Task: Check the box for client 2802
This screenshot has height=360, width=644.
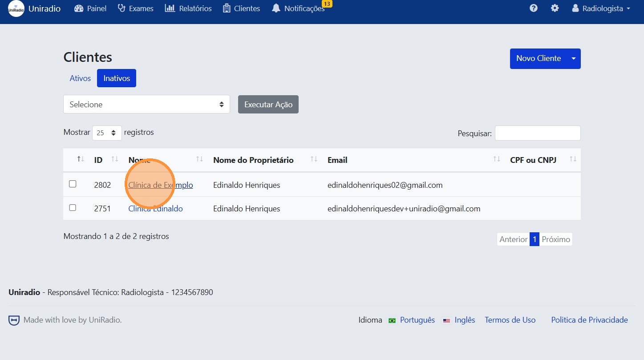Action: [73, 184]
